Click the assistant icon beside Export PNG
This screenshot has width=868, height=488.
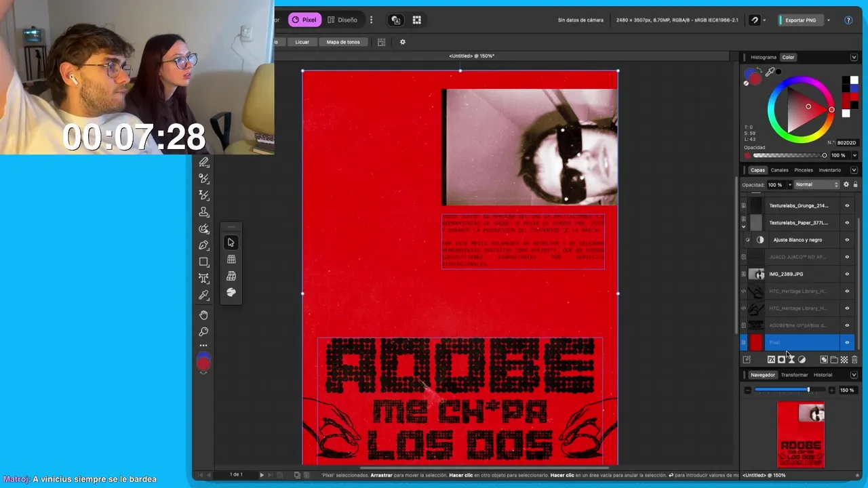pyautogui.click(x=754, y=20)
